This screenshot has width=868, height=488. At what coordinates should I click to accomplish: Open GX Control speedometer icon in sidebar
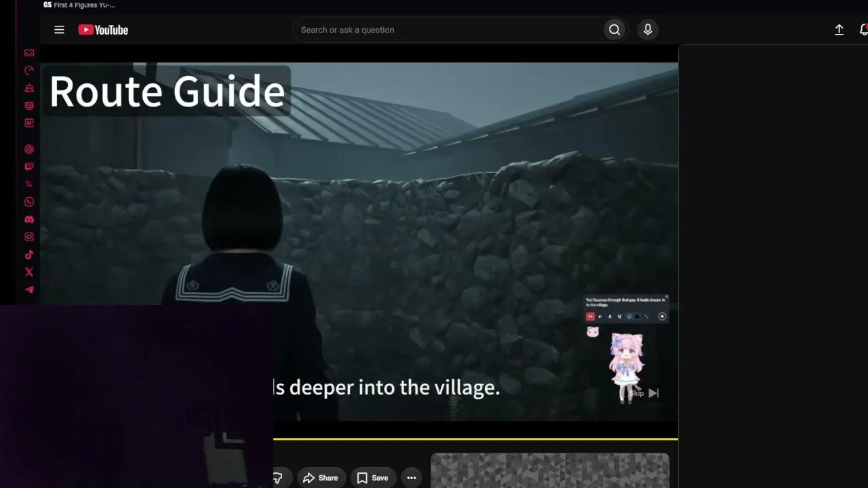[29, 70]
